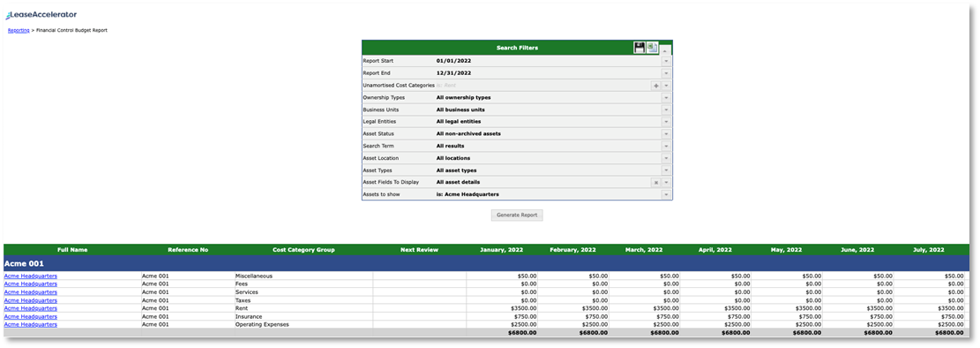The image size is (980, 348).
Task: Click the 'All locations' value
Action: (453, 158)
